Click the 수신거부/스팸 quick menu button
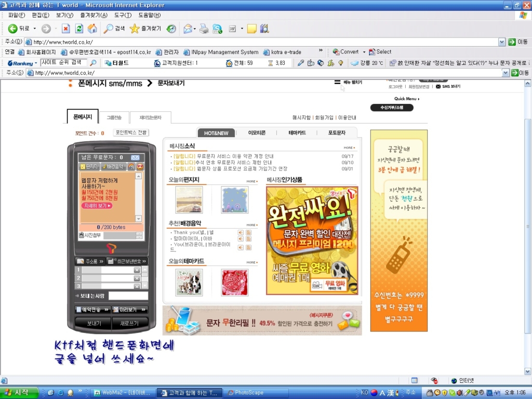The height and width of the screenshot is (399, 532). [392, 108]
